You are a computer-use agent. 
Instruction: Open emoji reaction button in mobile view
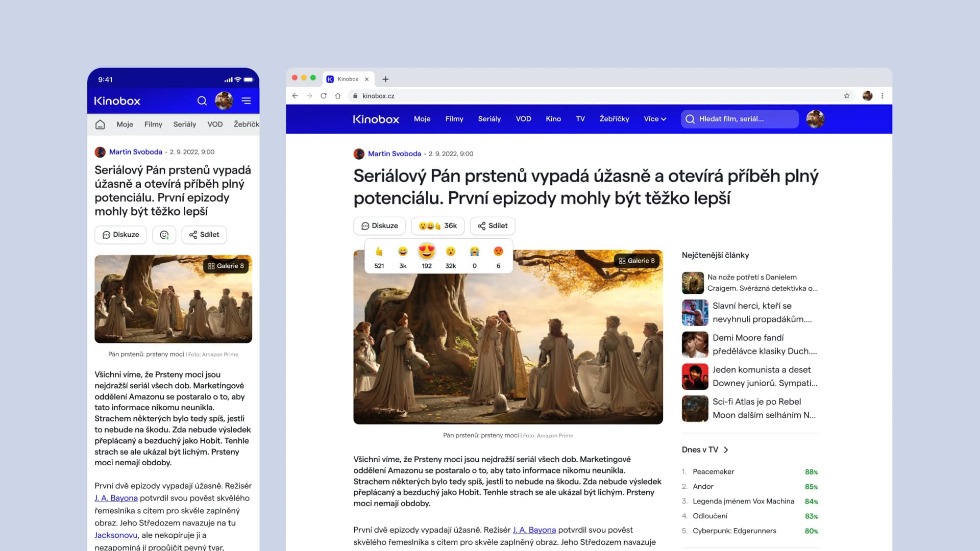pos(164,235)
